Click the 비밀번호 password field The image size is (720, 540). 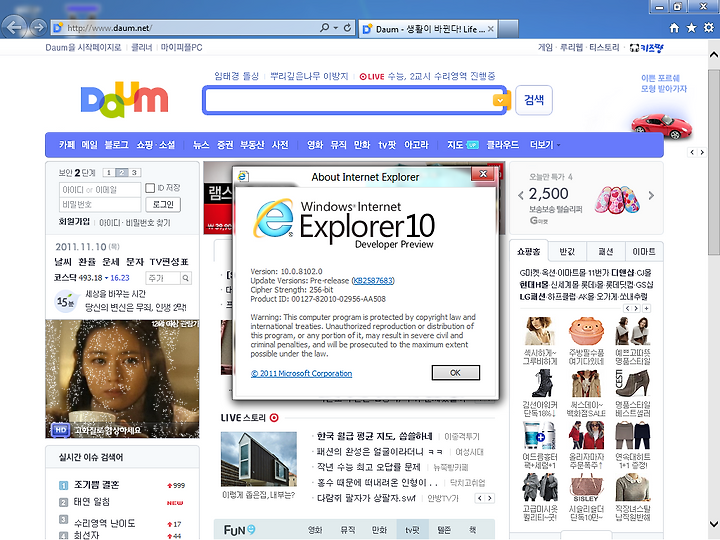click(x=100, y=204)
